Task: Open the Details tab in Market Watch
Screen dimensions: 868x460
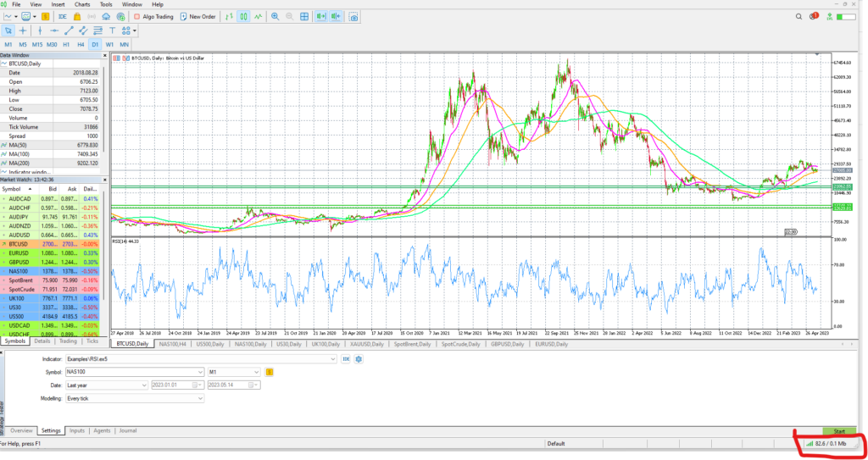Action: (x=42, y=341)
